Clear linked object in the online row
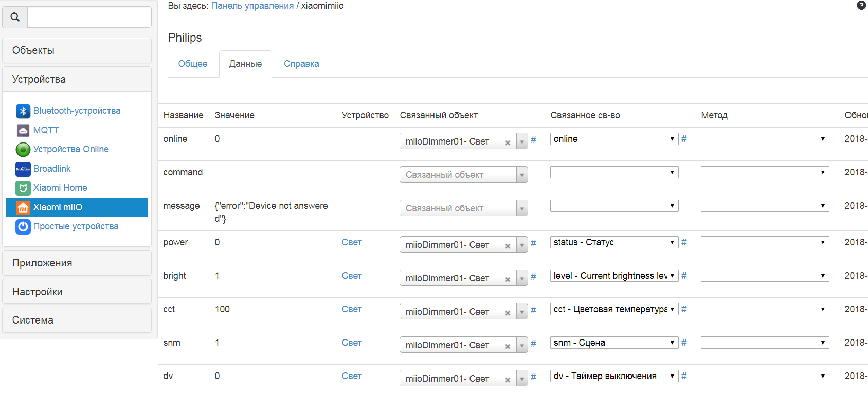The image size is (868, 411). [508, 142]
